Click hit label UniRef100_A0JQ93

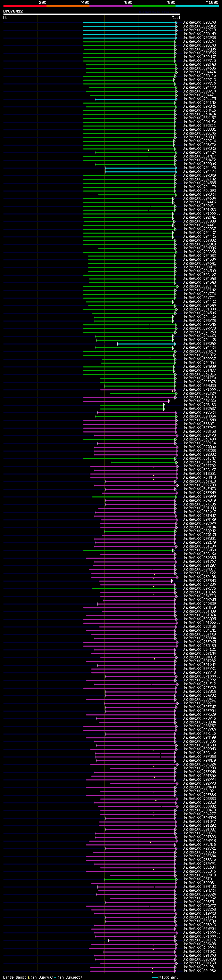(199, 191)
